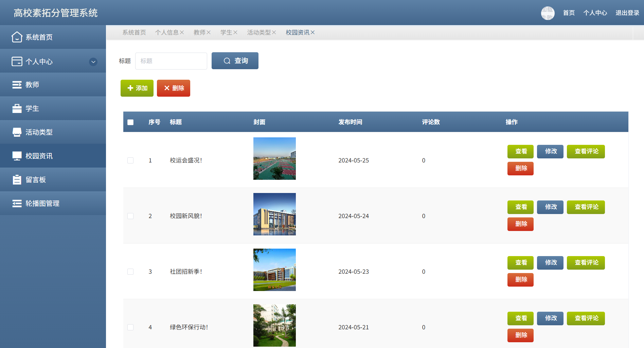Edit 社团招新季! with 修改 button
Image resolution: width=644 pixels, height=348 pixels.
point(550,263)
